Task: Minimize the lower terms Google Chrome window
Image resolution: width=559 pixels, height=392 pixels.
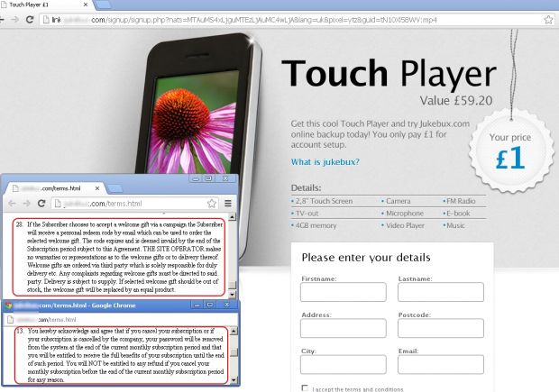Action: coord(197,305)
